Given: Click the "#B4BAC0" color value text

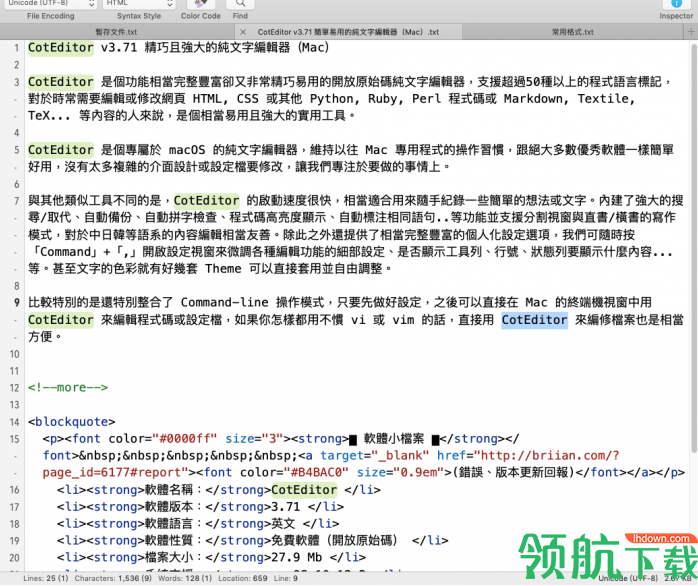Looking at the screenshot, I should click(x=317, y=472).
